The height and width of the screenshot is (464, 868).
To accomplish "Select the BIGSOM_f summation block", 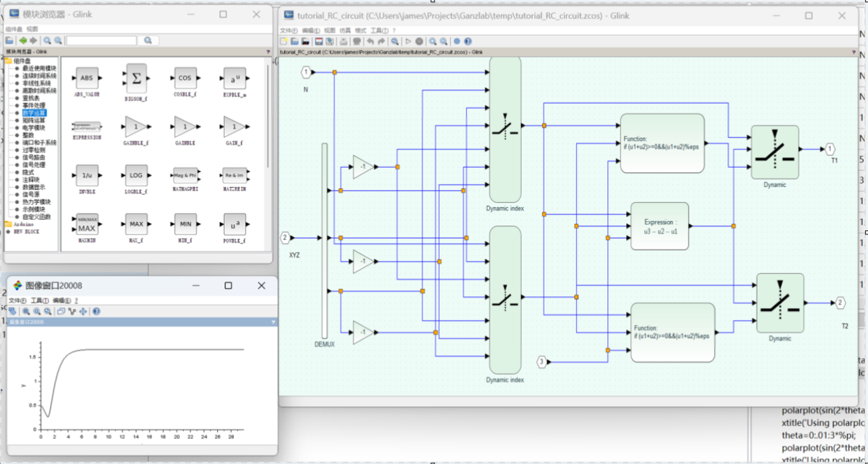I will 136,79.
